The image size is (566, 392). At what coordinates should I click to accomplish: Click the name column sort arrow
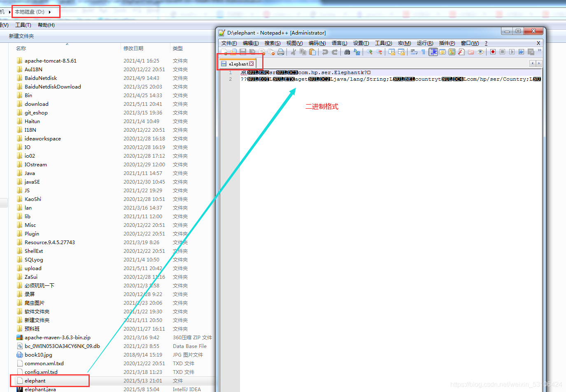tap(67, 44)
